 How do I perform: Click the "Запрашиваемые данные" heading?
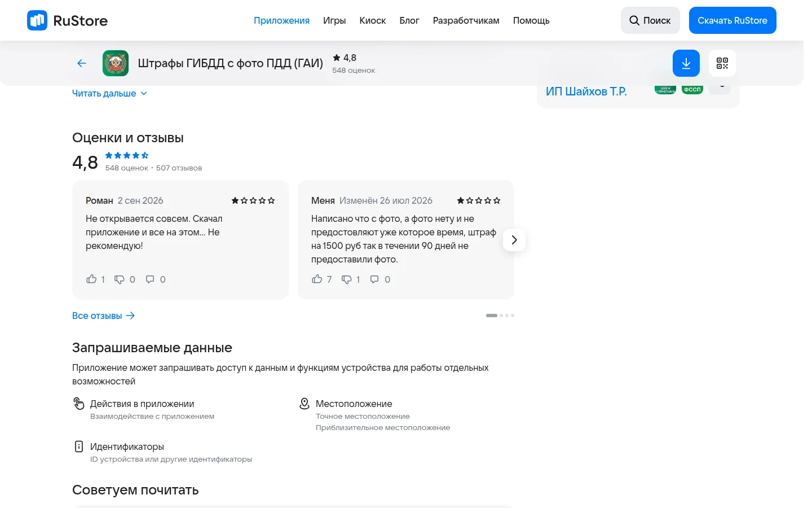[152, 348]
